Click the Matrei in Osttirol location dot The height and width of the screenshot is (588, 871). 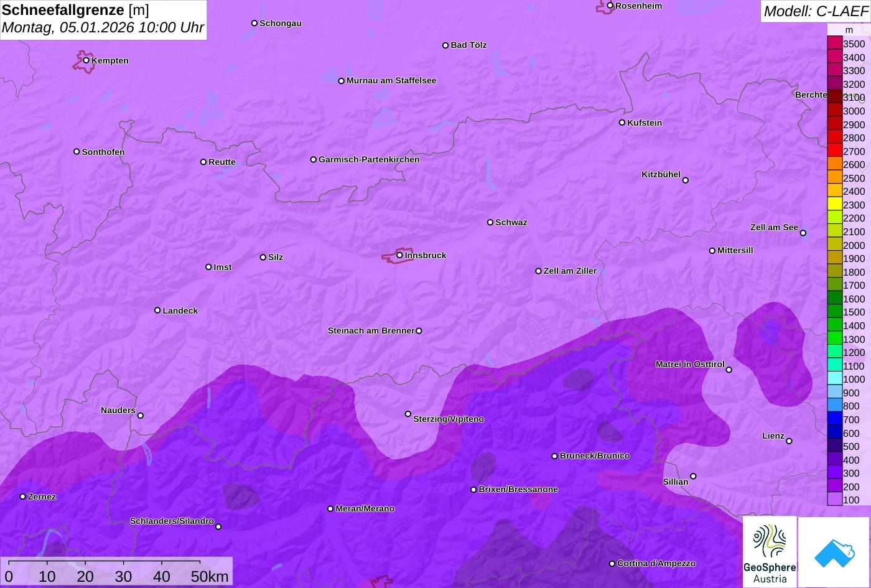(729, 370)
